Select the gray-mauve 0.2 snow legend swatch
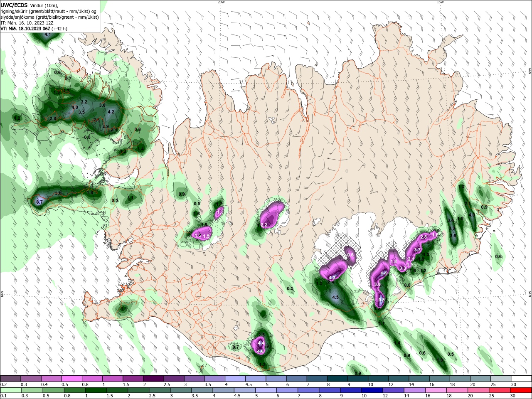The width and height of the screenshot is (532, 399). pyautogui.click(x=11, y=379)
